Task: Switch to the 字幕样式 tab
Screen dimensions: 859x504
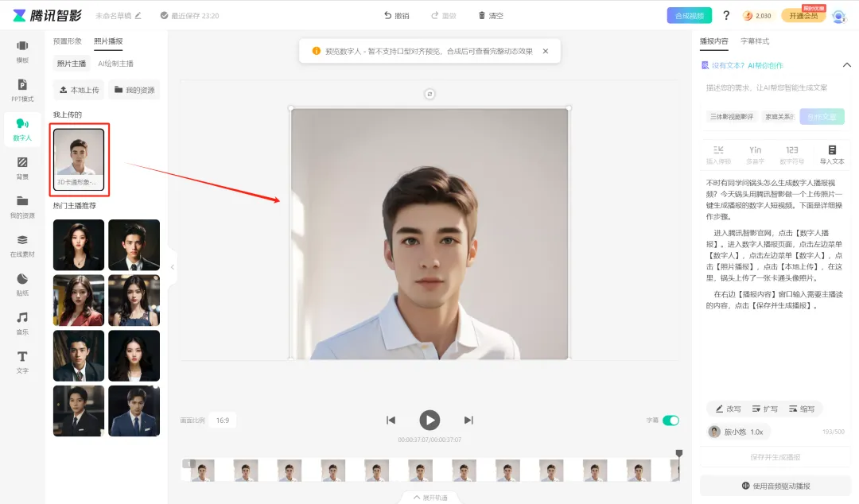Action: coord(755,41)
